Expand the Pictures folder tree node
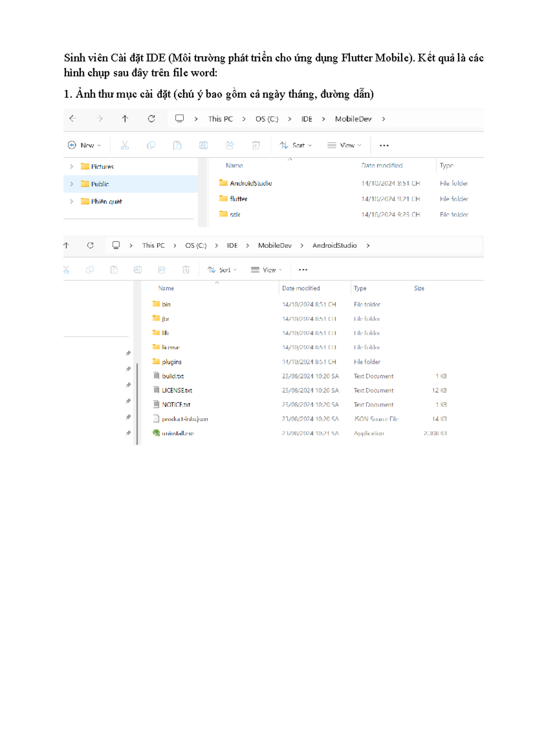This screenshot has width=535, height=756. [71, 167]
